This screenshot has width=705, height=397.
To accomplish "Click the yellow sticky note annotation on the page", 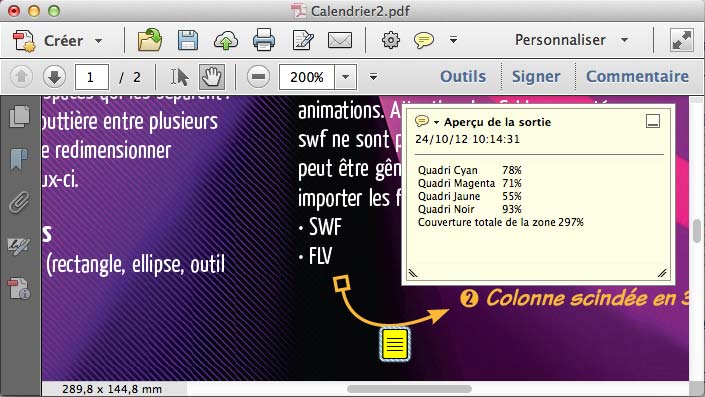I will coord(394,344).
